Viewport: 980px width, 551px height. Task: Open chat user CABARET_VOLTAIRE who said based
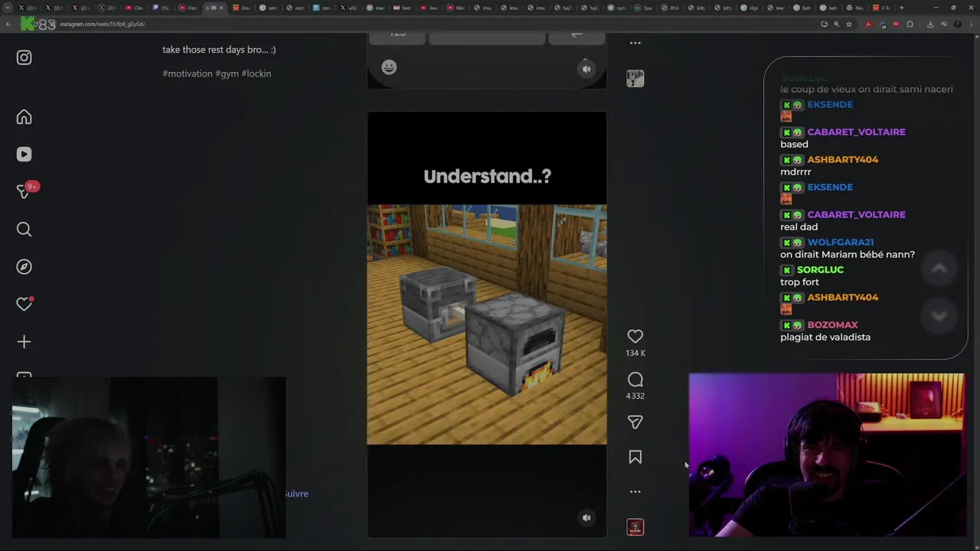tap(856, 132)
